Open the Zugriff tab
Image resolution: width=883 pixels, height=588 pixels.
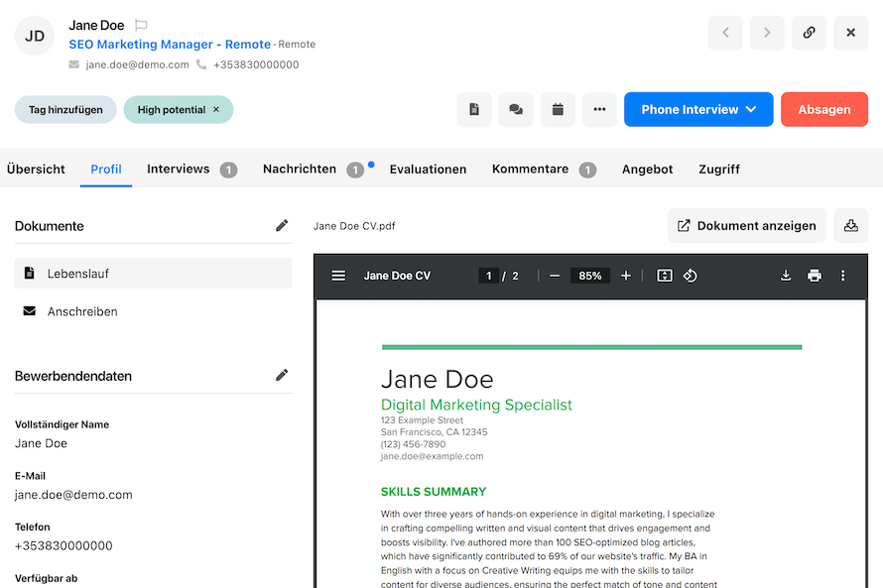pos(719,170)
